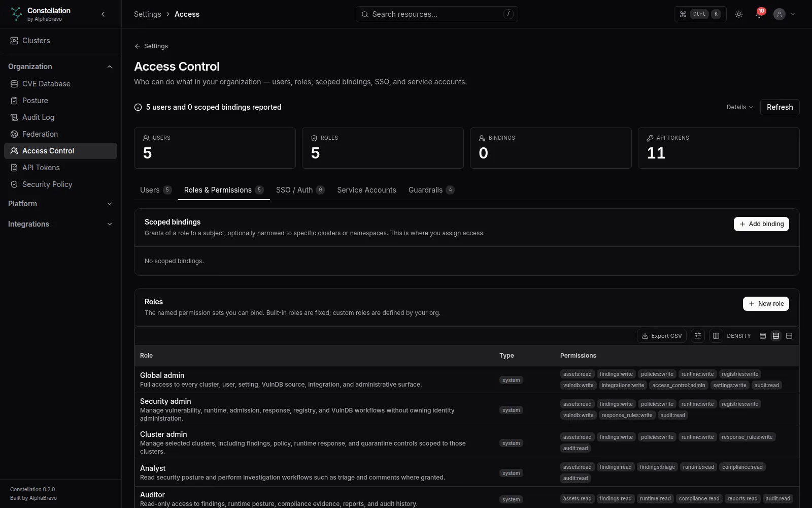
Task: Click the user avatar icon
Action: tap(779, 14)
